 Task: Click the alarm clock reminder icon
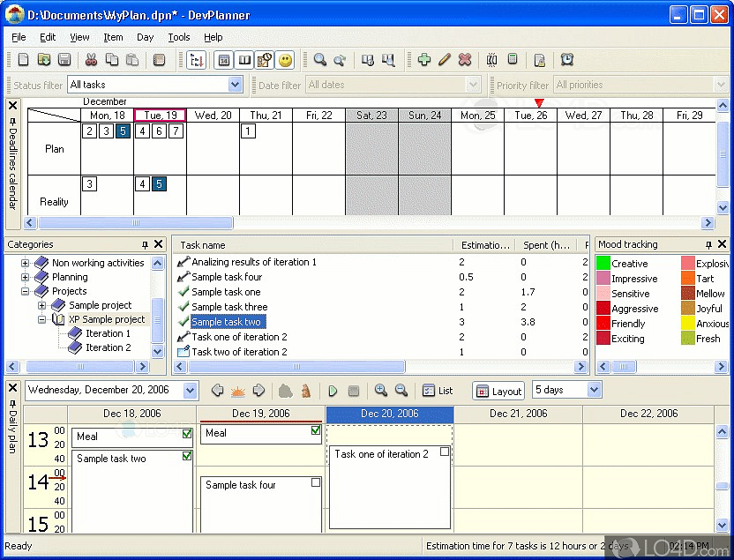(567, 60)
